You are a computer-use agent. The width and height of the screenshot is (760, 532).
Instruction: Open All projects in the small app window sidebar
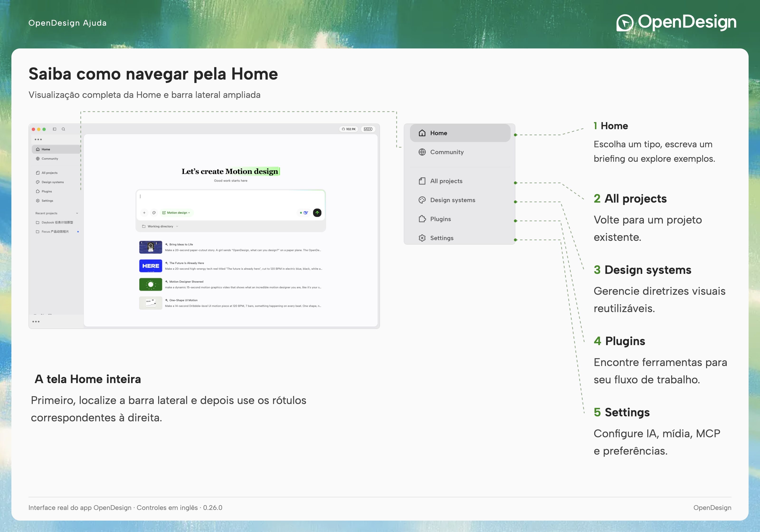pyautogui.click(x=56, y=173)
